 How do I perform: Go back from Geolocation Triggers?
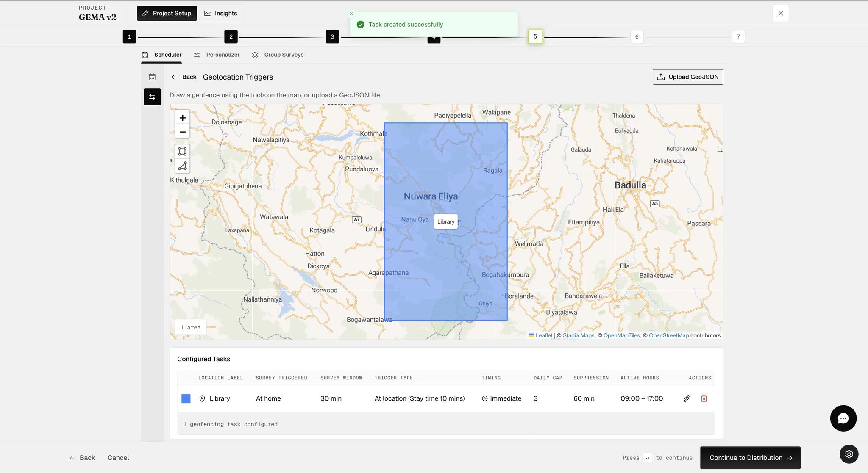pos(184,77)
